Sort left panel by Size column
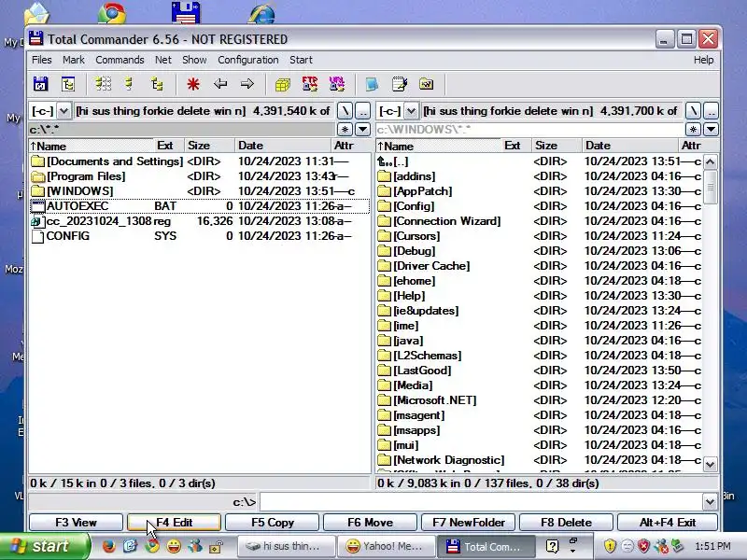747x560 pixels. (209, 146)
